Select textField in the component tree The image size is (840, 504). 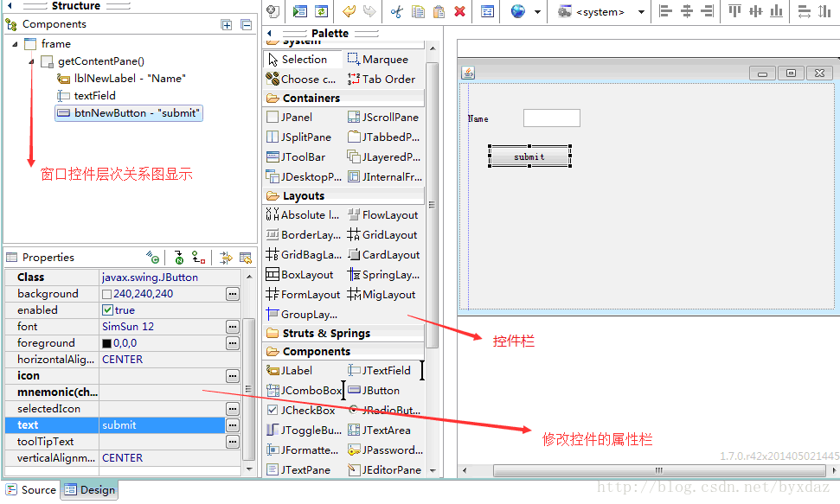(86, 96)
